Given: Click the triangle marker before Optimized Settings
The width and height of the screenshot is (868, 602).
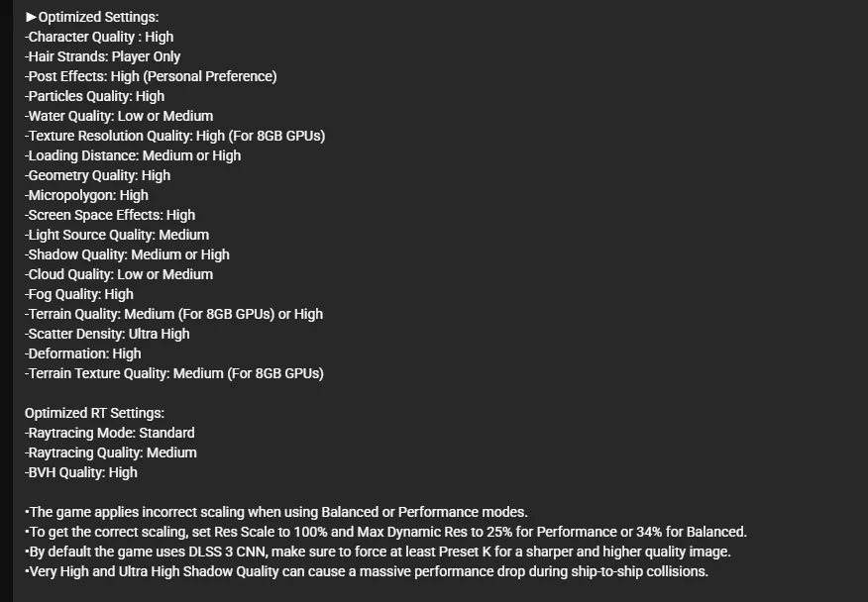Looking at the screenshot, I should 31,17.
